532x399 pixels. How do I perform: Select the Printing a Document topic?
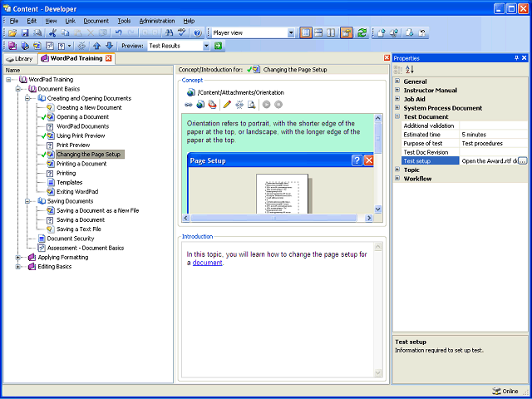point(81,164)
